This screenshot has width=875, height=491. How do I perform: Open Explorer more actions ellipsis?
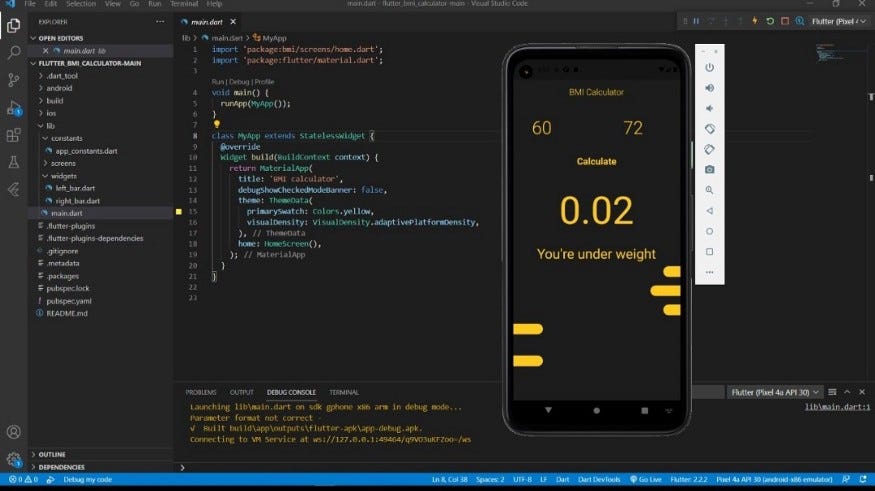[x=160, y=22]
